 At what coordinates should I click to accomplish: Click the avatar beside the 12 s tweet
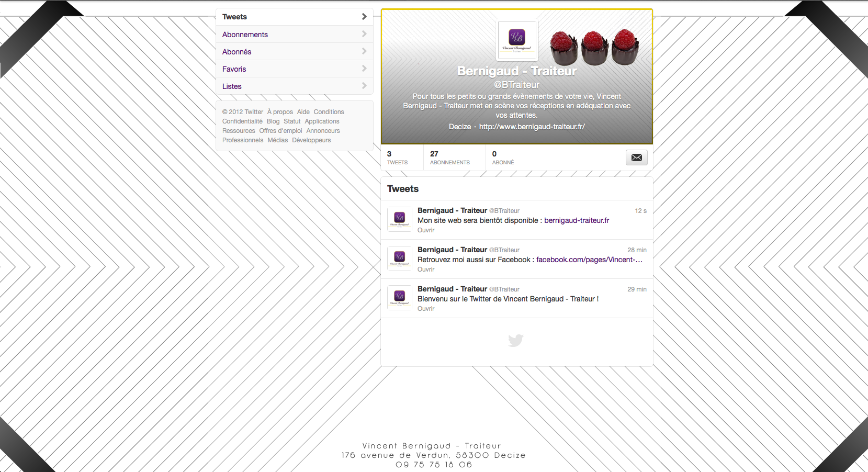point(400,219)
